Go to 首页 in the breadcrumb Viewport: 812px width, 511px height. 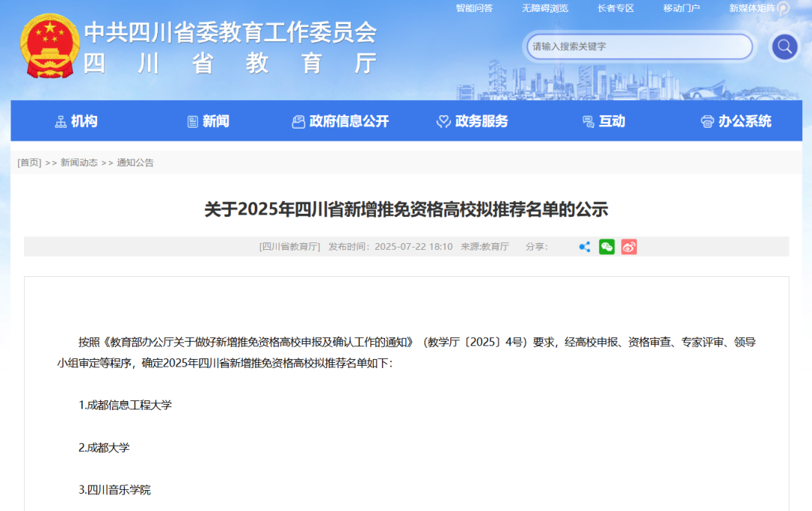[29, 163]
